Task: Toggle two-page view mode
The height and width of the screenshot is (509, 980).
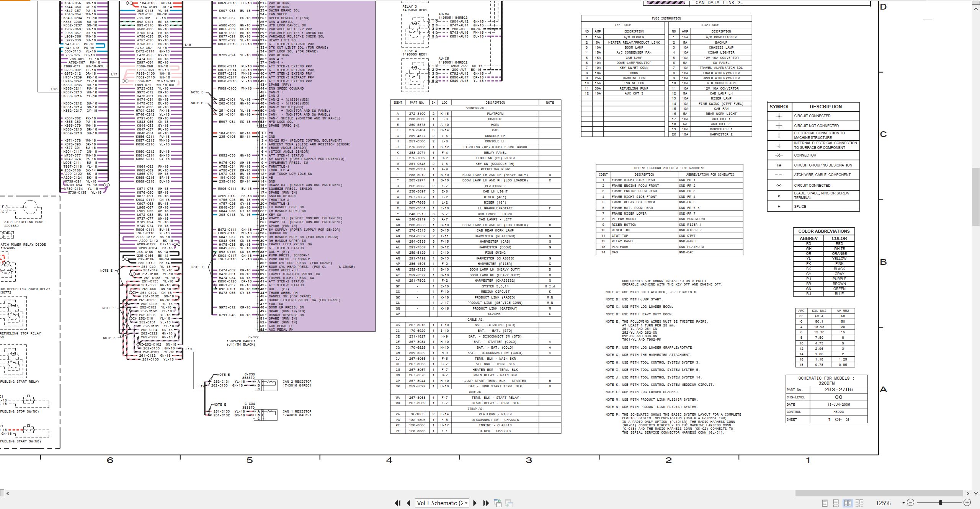Action: coord(848,503)
